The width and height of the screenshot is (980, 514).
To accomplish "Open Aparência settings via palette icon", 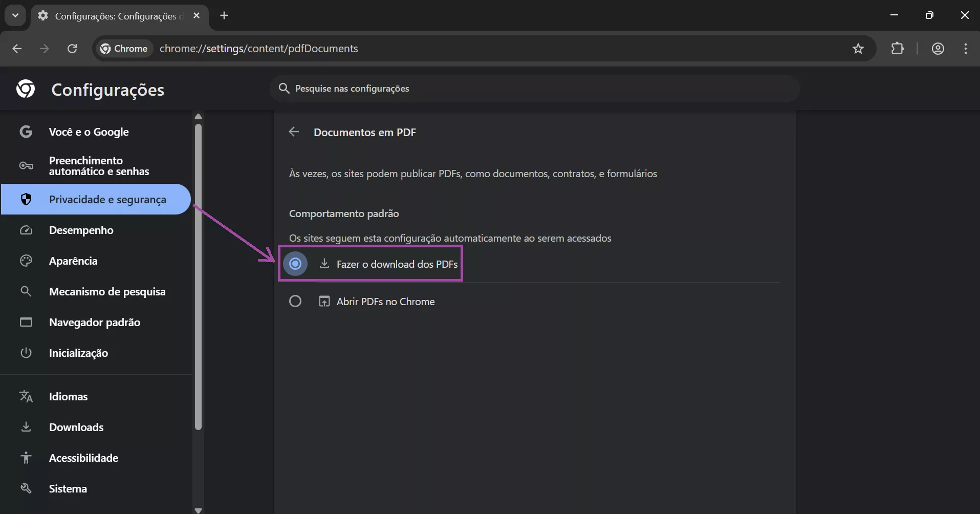I will (26, 261).
